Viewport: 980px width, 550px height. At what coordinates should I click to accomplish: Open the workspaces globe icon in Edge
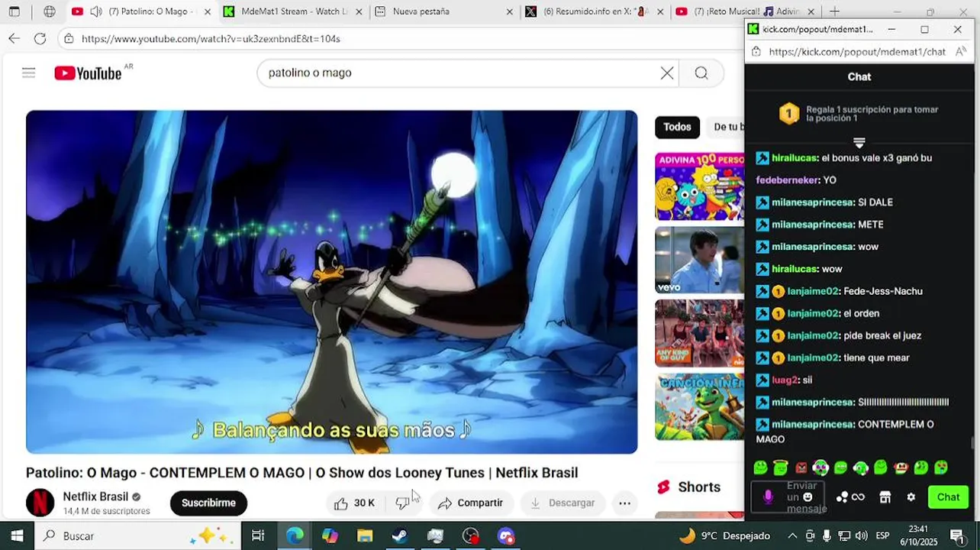tap(50, 11)
